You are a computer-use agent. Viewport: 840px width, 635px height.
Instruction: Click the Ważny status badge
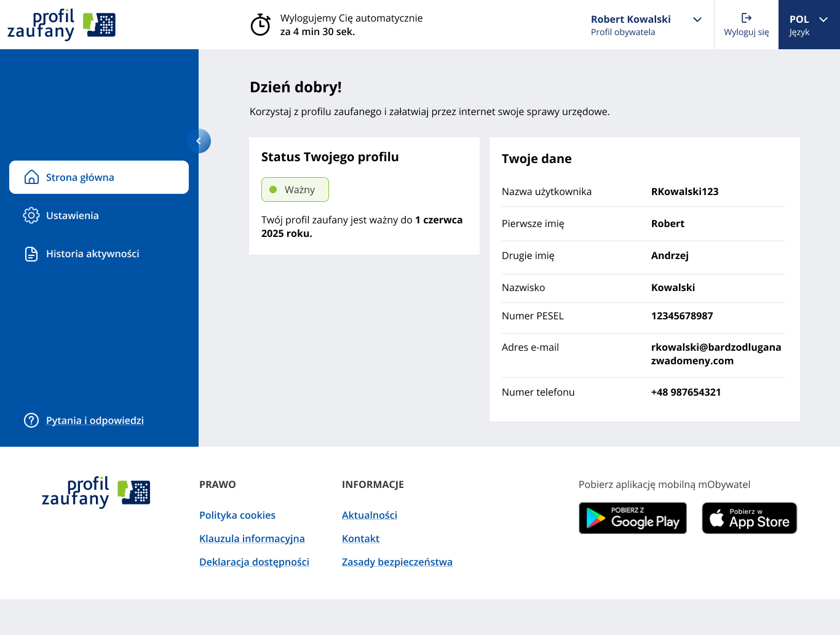pos(295,190)
